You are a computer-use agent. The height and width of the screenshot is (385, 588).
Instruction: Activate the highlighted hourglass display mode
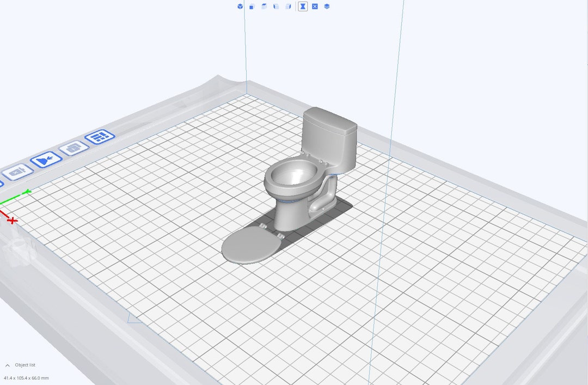pyautogui.click(x=304, y=6)
